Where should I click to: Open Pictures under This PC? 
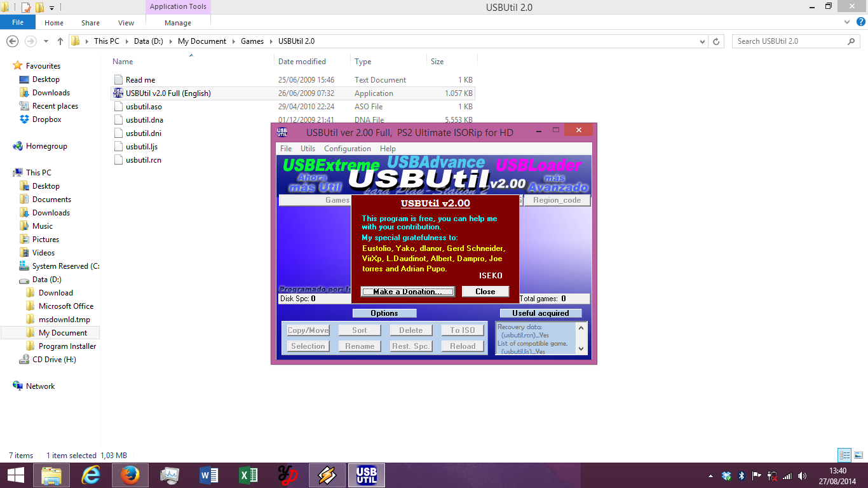[x=46, y=240]
